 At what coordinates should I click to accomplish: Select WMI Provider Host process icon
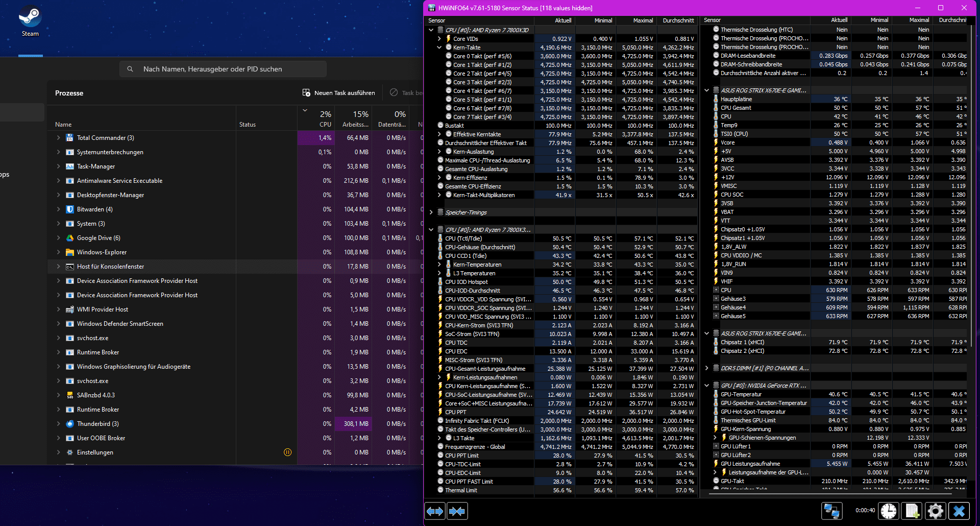pyautogui.click(x=70, y=309)
